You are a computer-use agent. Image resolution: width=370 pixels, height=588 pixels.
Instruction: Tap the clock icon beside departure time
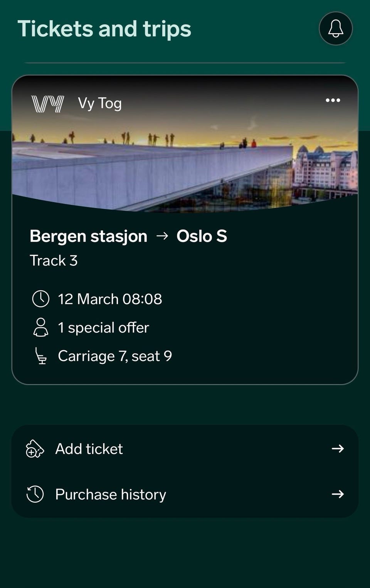tap(40, 299)
